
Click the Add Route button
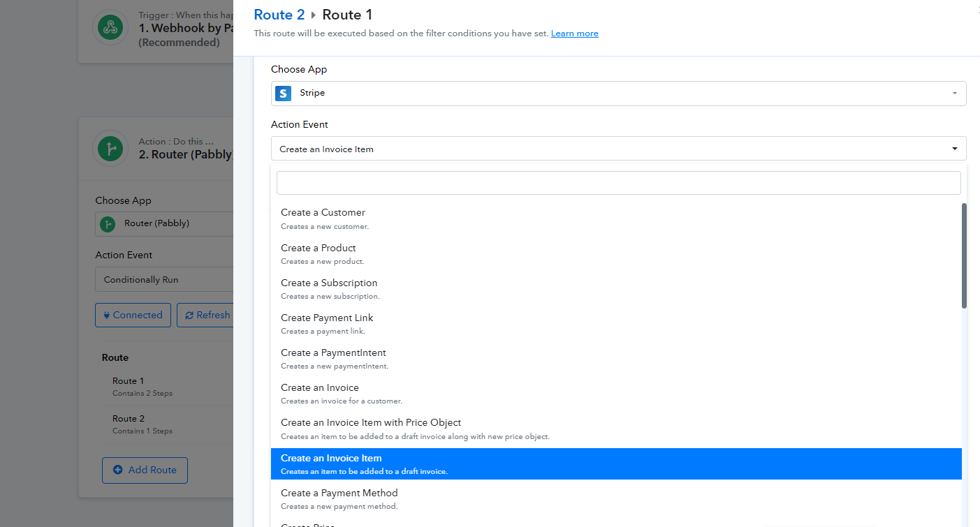(145, 470)
